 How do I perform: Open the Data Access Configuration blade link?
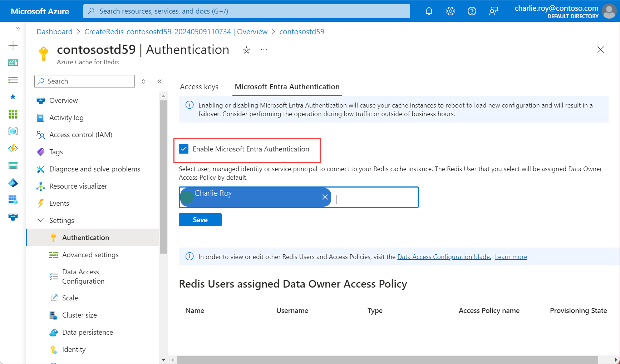click(x=444, y=256)
